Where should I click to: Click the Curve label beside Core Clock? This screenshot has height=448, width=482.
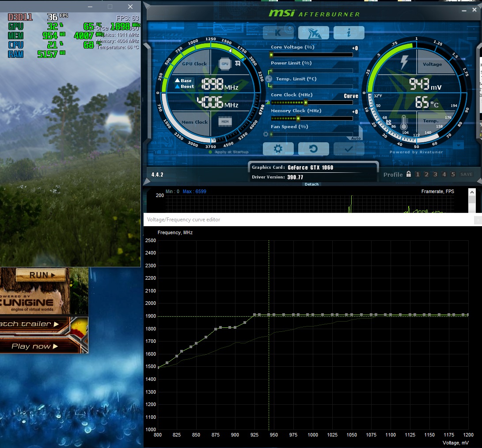351,96
